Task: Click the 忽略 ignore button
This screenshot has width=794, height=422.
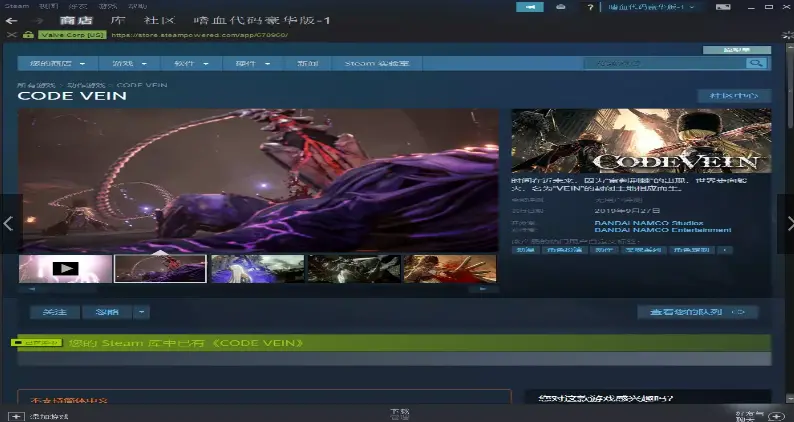Action: tap(107, 312)
